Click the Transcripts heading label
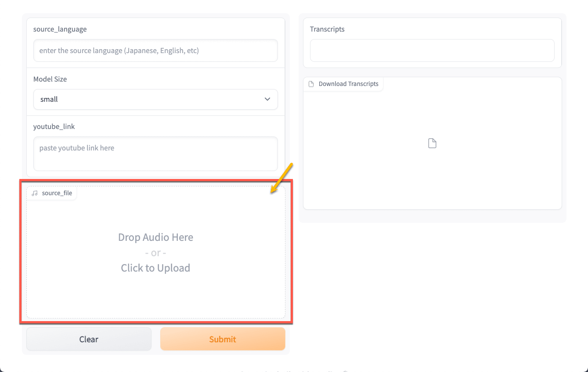Screen dimensions: 588x372 coord(327,29)
